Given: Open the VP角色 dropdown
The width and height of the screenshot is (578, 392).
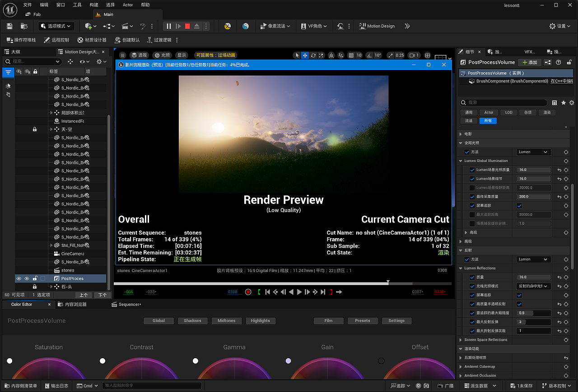Looking at the screenshot, I should pos(313,26).
